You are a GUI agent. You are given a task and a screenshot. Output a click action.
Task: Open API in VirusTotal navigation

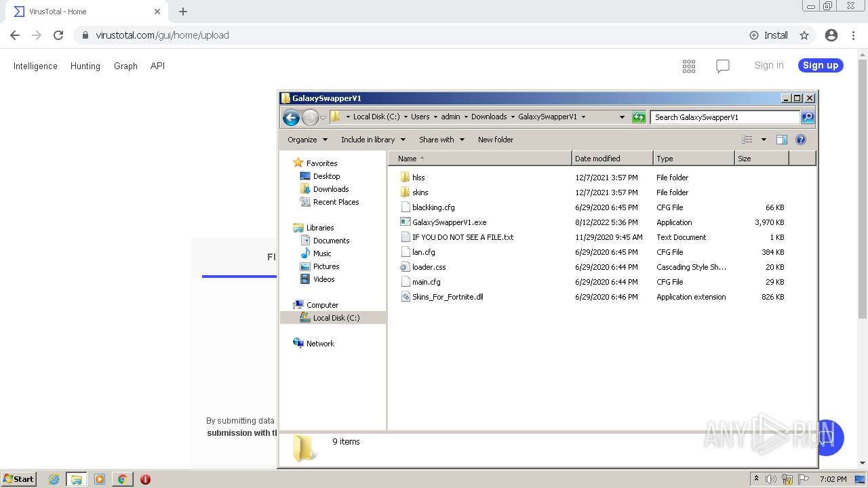pos(157,66)
